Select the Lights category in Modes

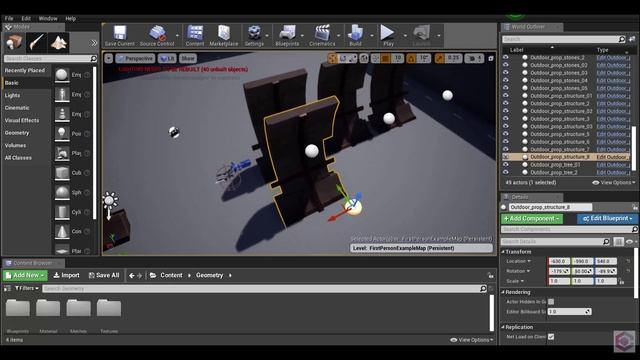click(x=12, y=95)
